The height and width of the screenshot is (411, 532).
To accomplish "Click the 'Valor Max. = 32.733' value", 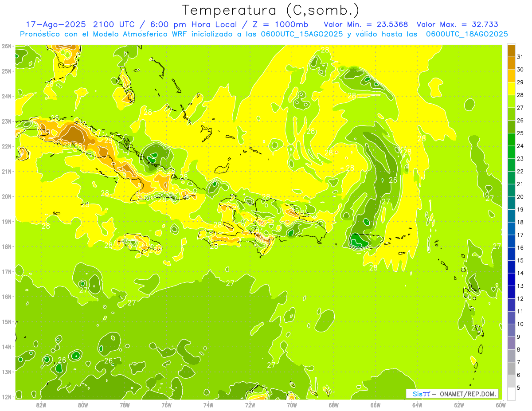I will pyautogui.click(x=457, y=24).
